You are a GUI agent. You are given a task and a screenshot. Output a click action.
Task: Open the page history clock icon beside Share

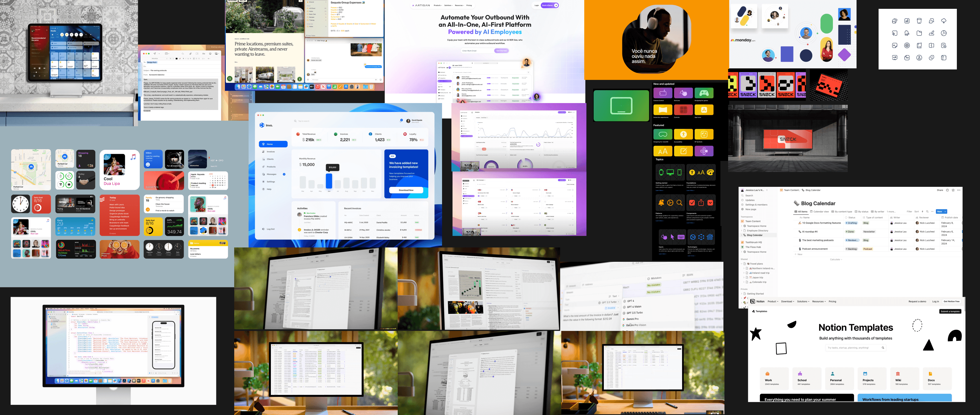[947, 190]
